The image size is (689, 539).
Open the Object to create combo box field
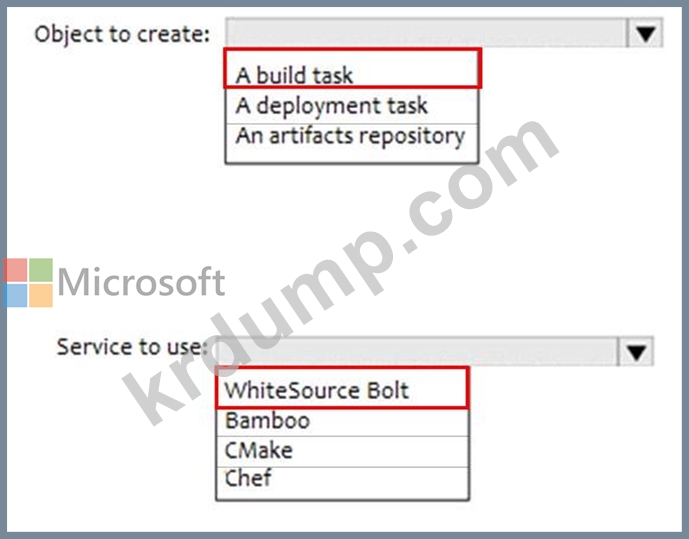pyautogui.click(x=426, y=34)
